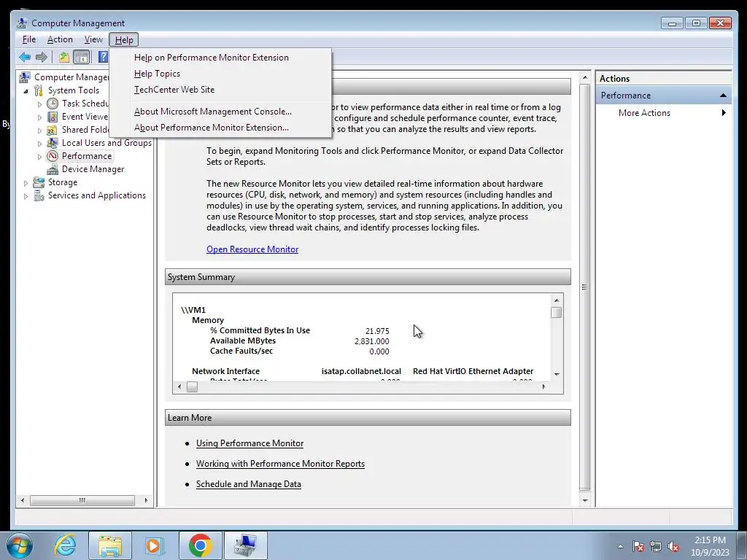The height and width of the screenshot is (560, 747).
Task: Collapse the System Tools tree node
Action: click(x=26, y=90)
